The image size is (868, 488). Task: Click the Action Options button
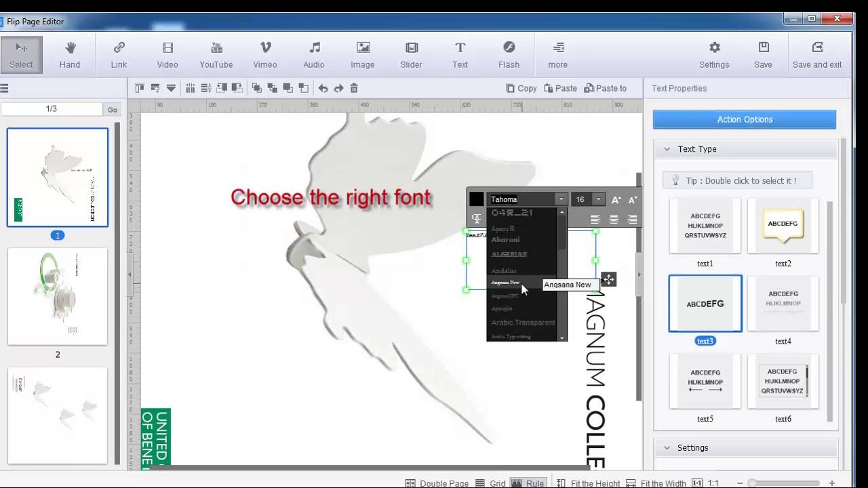click(x=745, y=119)
